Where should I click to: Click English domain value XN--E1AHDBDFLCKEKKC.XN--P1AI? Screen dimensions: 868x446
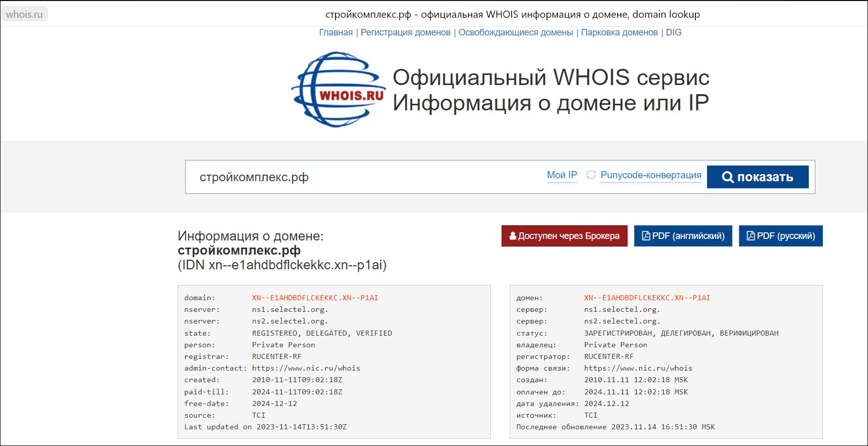coord(315,298)
